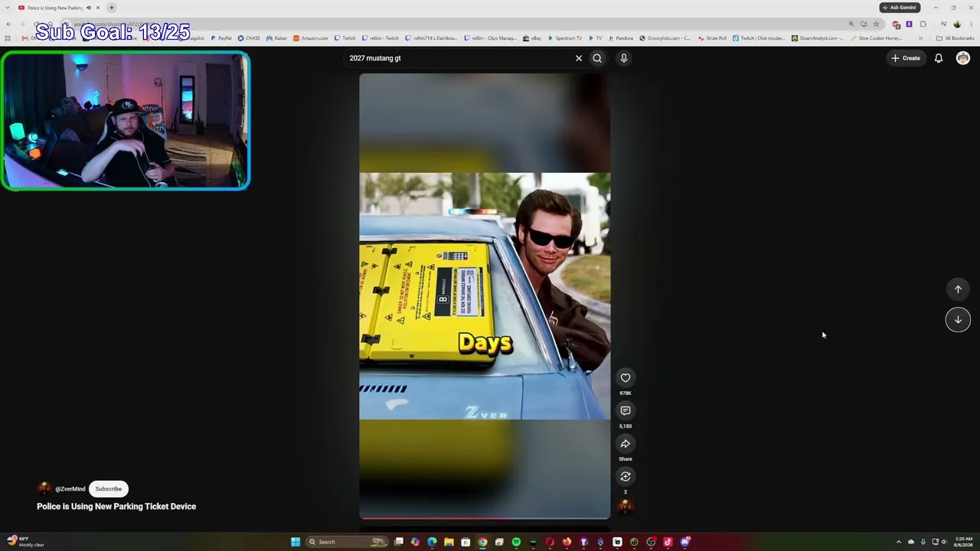Open File Explorer from the taskbar
The width and height of the screenshot is (980, 551).
coord(449,542)
